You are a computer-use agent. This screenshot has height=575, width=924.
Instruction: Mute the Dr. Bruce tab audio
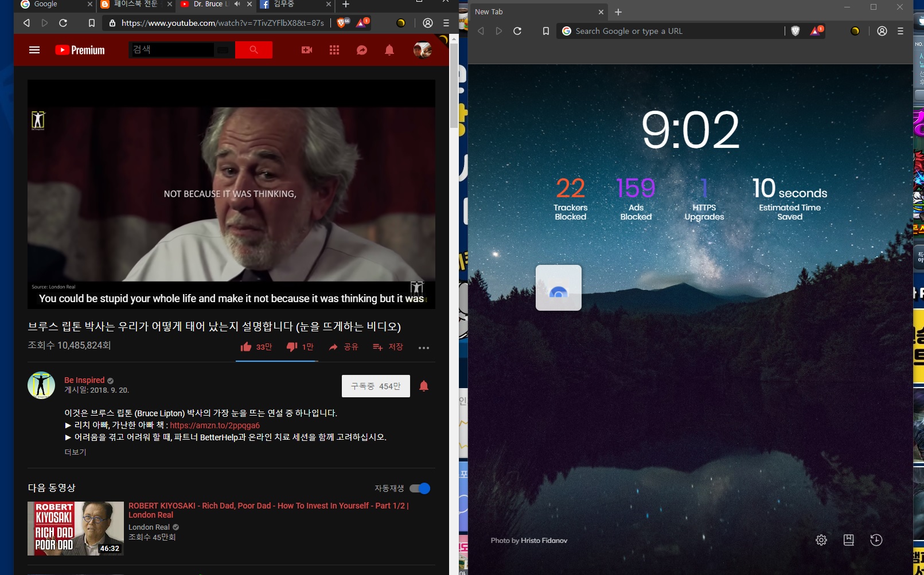coord(237,4)
